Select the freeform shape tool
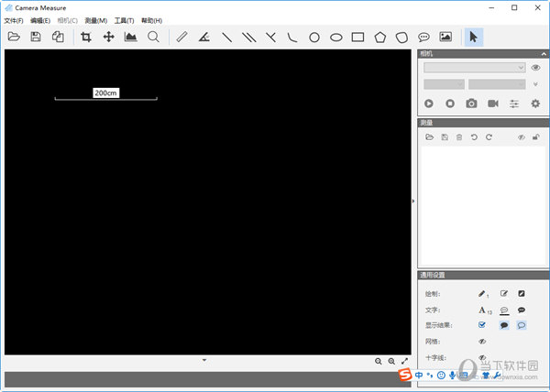The width and height of the screenshot is (550, 392). tap(401, 38)
